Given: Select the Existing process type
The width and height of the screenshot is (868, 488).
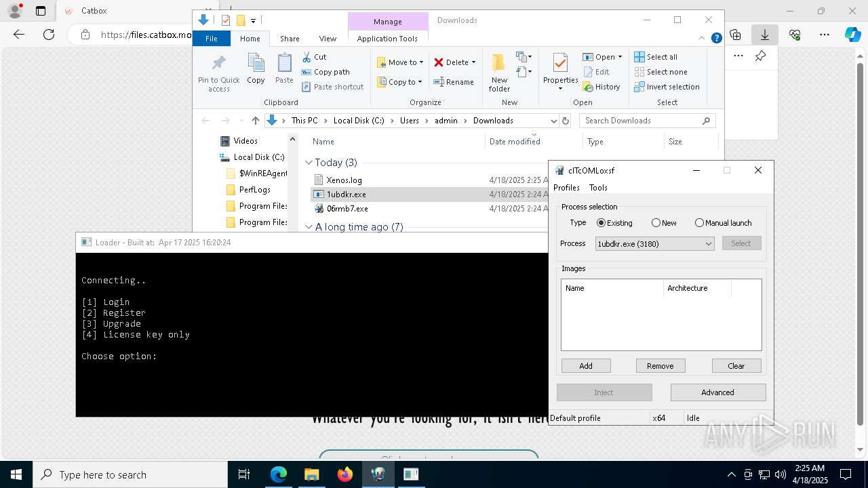Looking at the screenshot, I should (x=614, y=223).
